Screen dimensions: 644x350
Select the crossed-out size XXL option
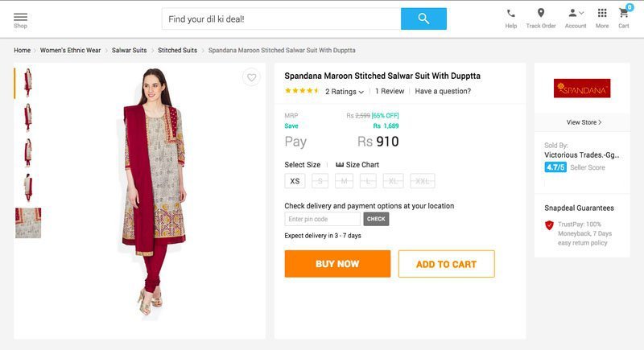click(x=422, y=181)
